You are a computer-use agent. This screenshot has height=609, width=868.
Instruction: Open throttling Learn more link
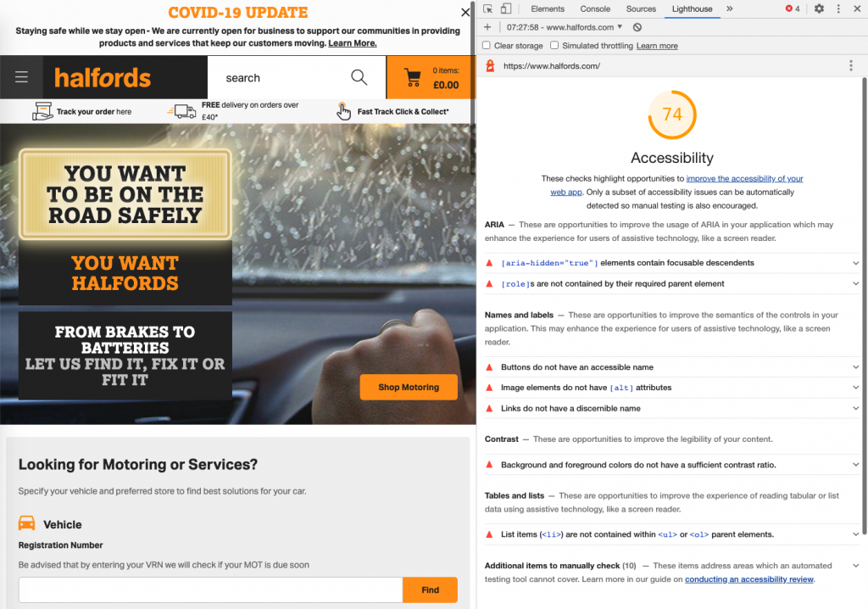coord(657,46)
